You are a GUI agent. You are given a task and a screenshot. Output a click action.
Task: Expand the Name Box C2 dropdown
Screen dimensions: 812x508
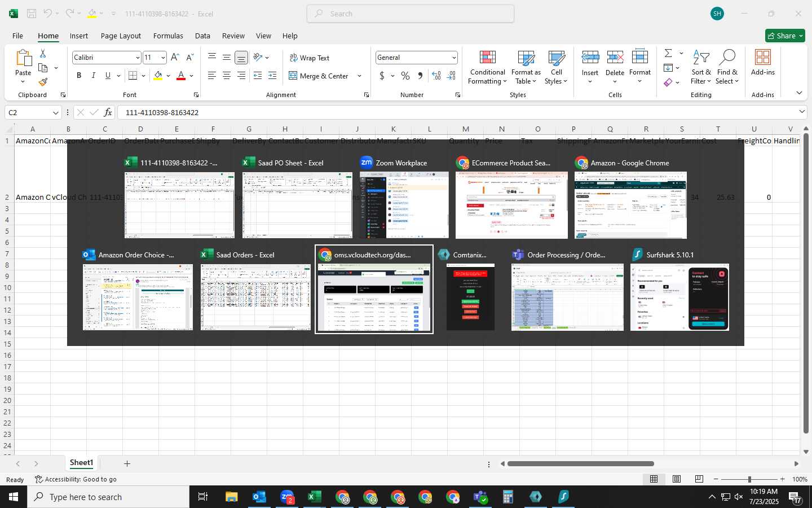[55, 113]
